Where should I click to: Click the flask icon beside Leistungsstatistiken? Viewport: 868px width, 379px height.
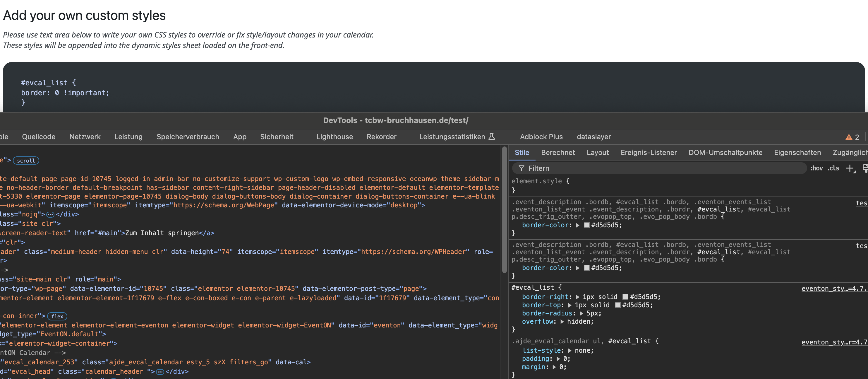tap(492, 136)
